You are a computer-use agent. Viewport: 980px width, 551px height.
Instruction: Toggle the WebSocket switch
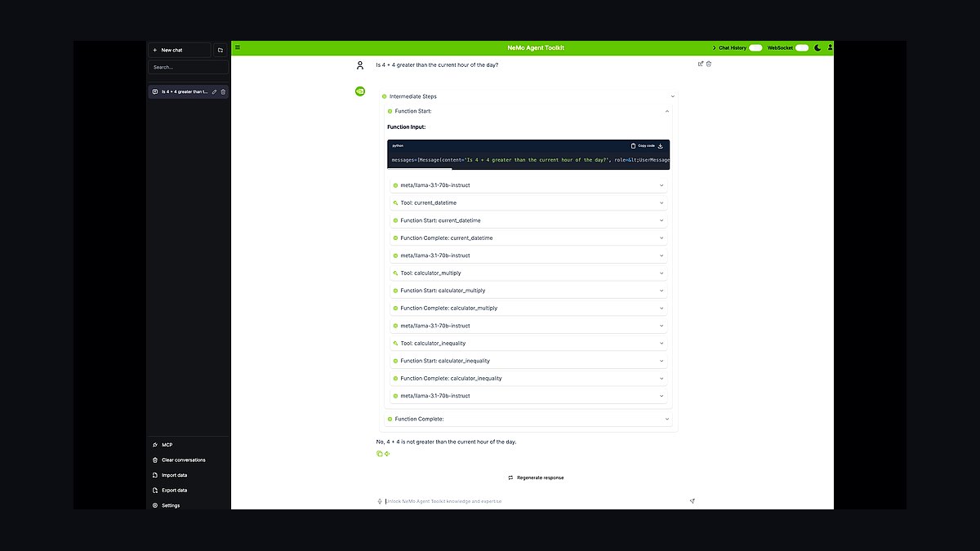click(x=802, y=47)
